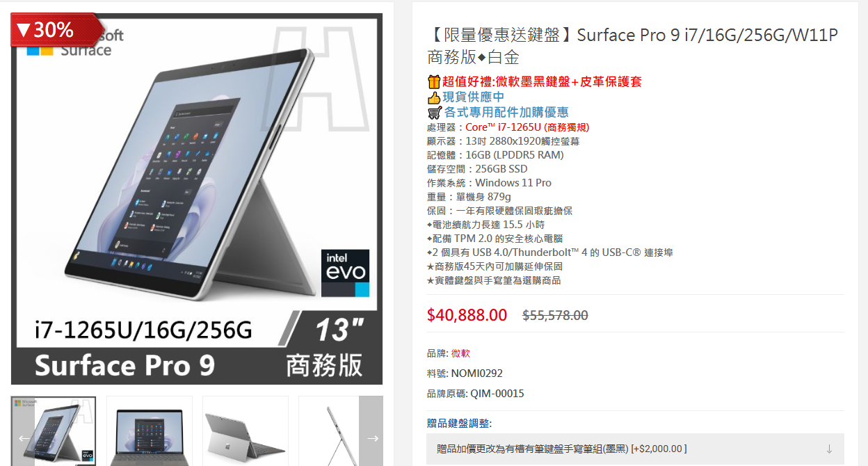Select the rear-view Surface kickstand thumbnail
The image size is (868, 466).
246,431
